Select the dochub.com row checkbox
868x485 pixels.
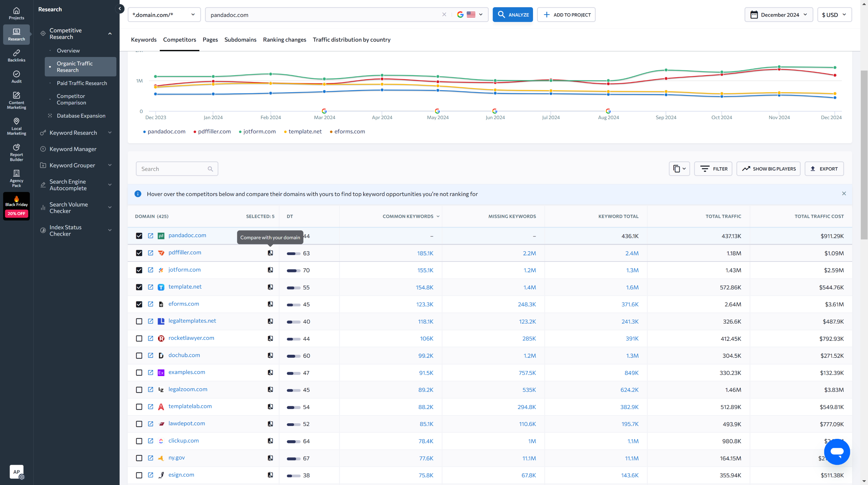(139, 355)
